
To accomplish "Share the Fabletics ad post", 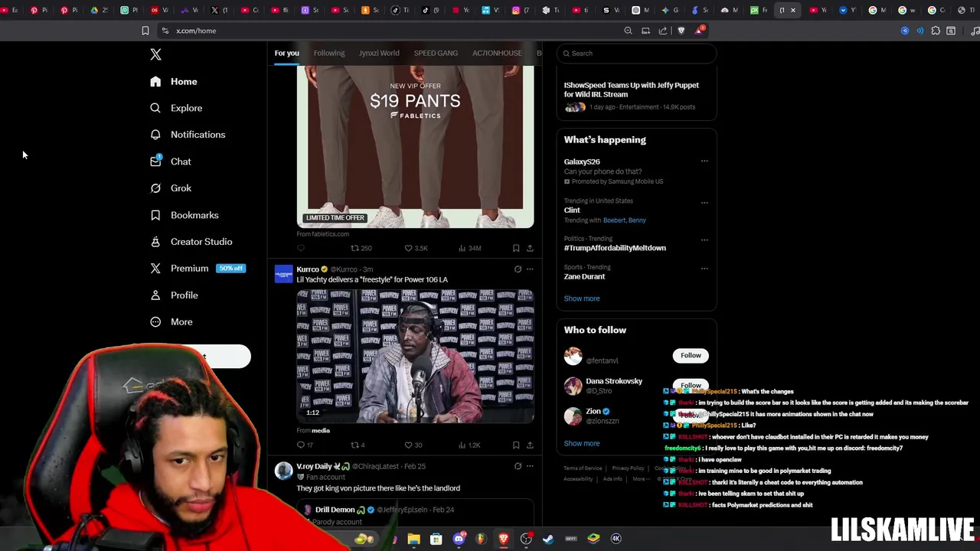I will (530, 248).
